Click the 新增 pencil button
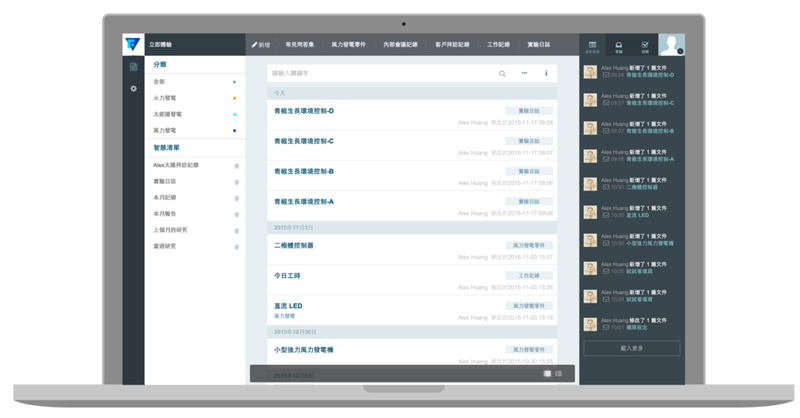This screenshot has height=418, width=800. point(261,45)
